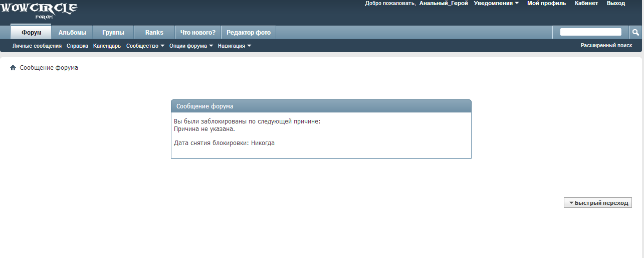This screenshot has width=644, height=258.
Task: Open the Быстрый переход menu
Action: (598, 203)
